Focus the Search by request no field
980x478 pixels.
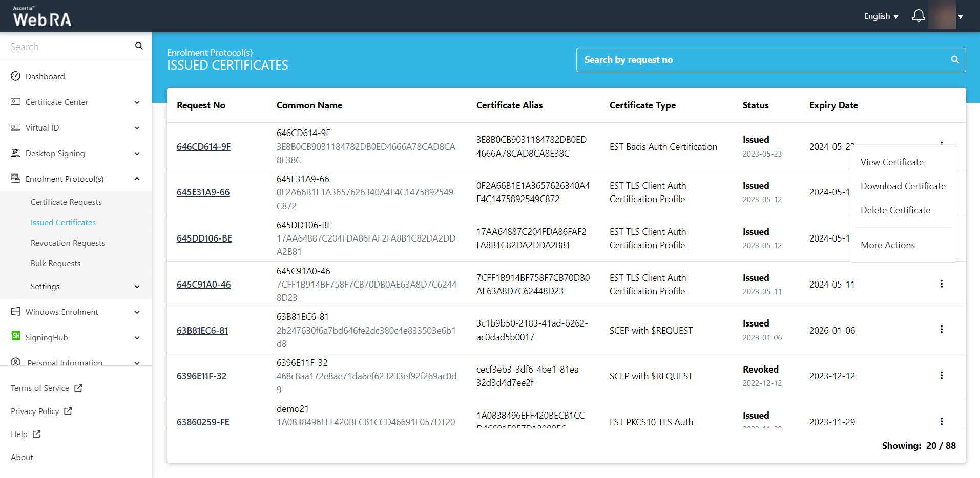click(x=763, y=60)
